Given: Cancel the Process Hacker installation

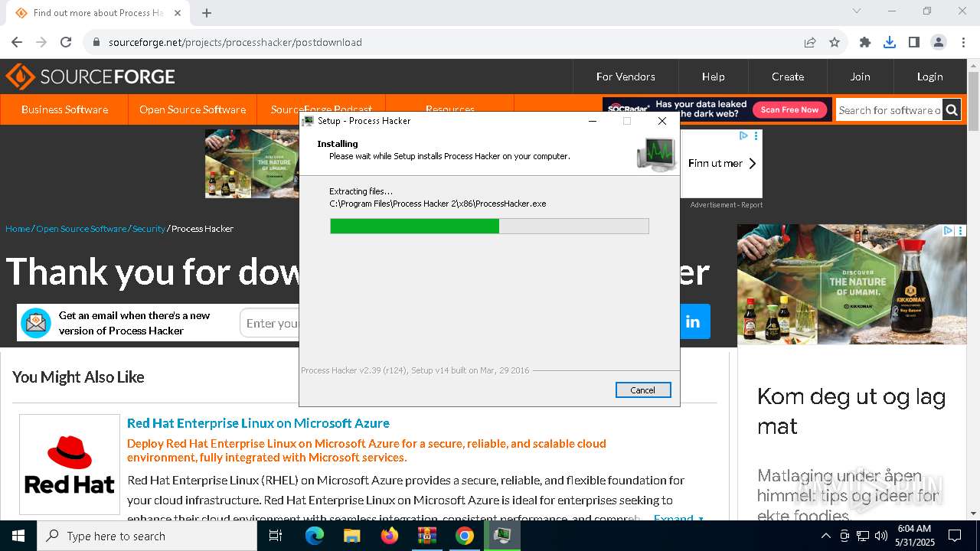Looking at the screenshot, I should pyautogui.click(x=643, y=390).
